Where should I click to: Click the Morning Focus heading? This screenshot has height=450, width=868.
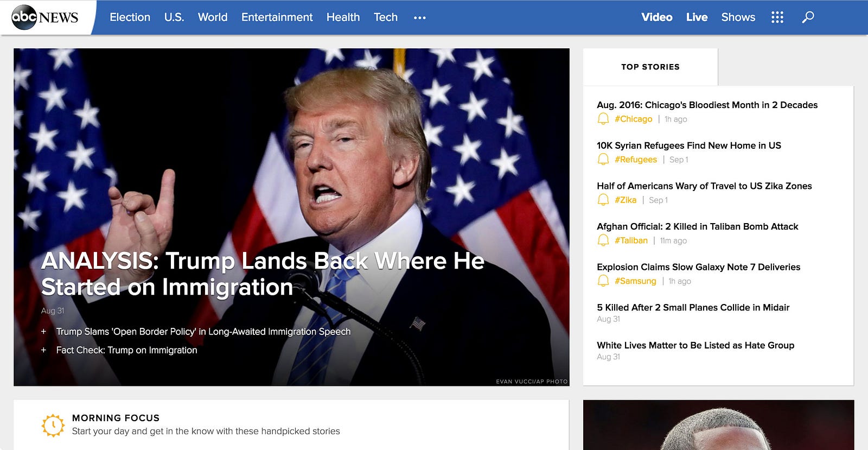pos(116,418)
